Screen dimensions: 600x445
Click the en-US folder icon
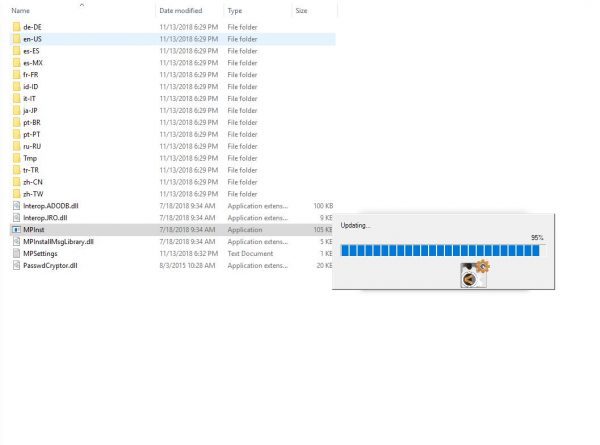point(16,39)
